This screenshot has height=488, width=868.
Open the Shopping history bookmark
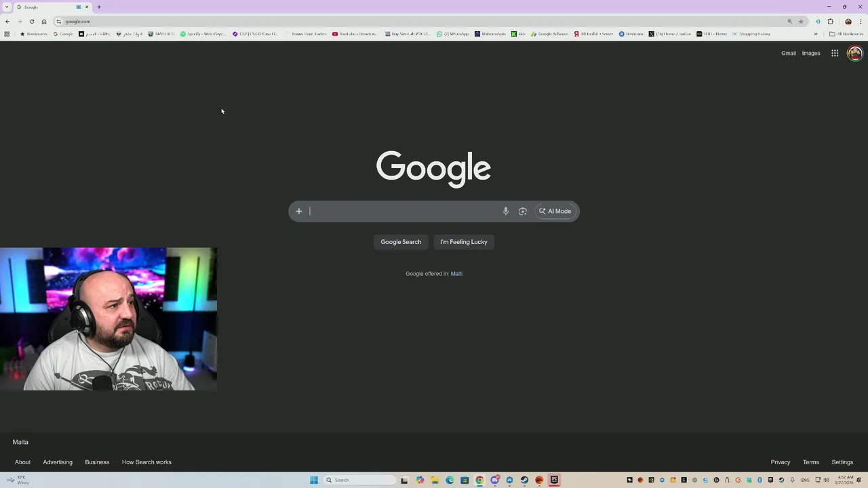click(751, 34)
